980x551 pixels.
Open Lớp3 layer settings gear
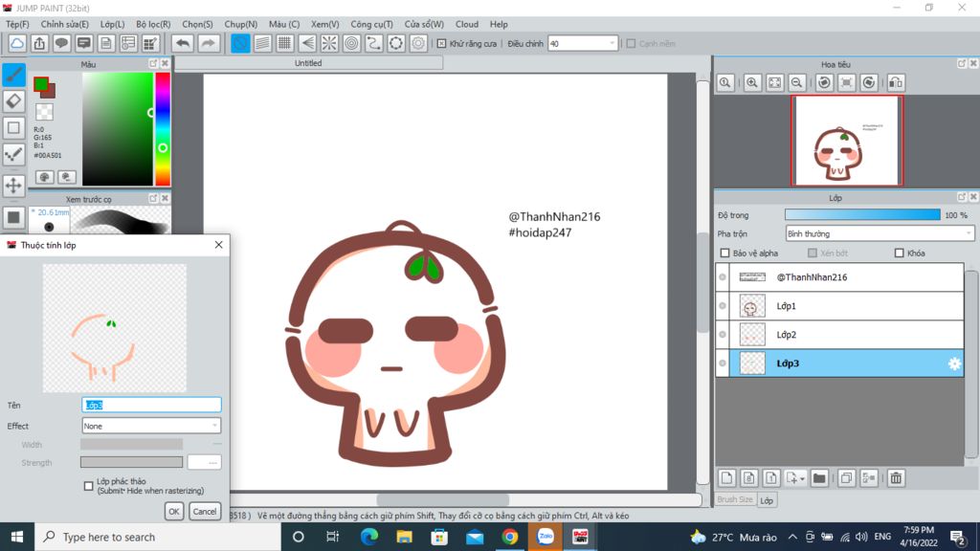pos(954,364)
